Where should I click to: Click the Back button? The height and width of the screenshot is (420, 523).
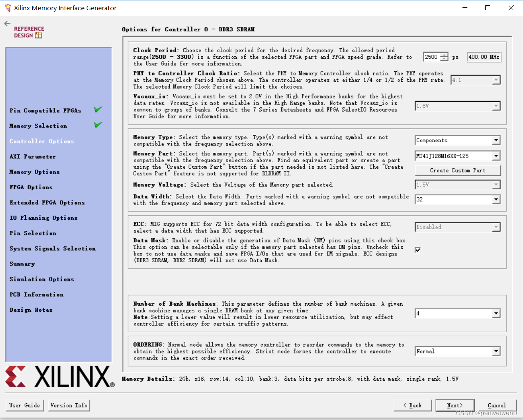(x=413, y=405)
